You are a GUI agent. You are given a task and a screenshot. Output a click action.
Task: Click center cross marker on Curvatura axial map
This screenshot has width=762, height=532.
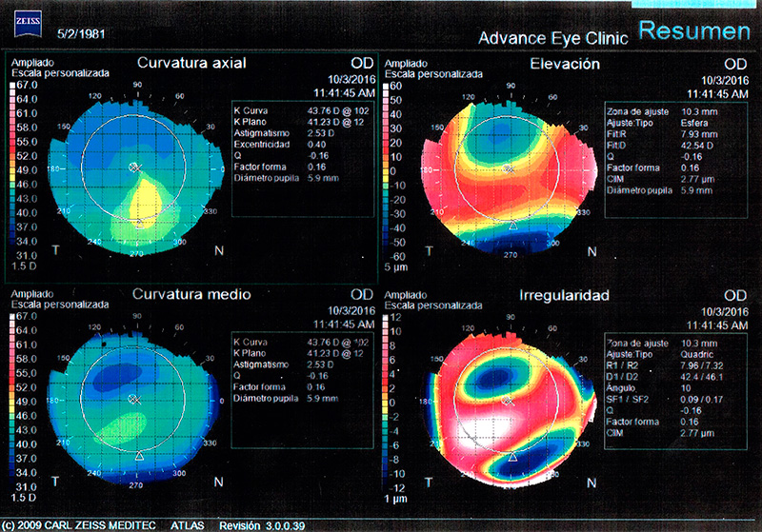pos(134,167)
